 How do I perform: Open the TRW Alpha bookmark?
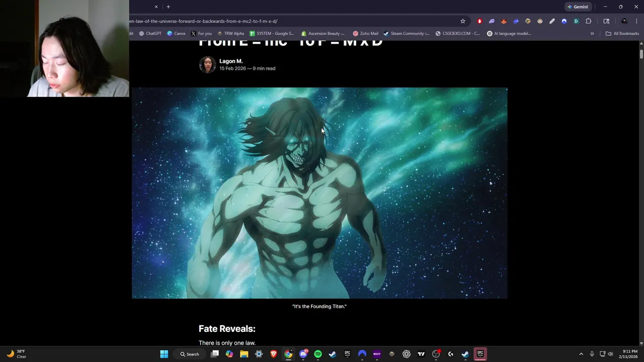(230, 34)
